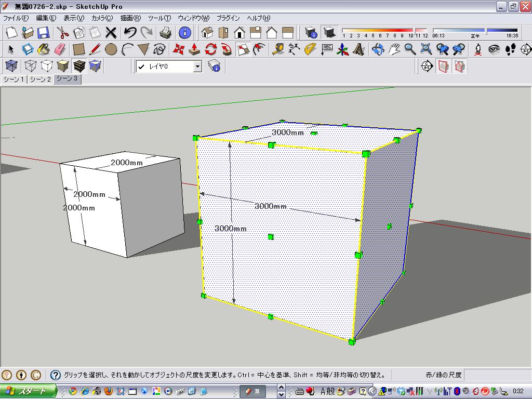Viewport: 532px width, 399px height.
Task: Click the 2000mm top dimension on small cube
Action: coord(127,163)
